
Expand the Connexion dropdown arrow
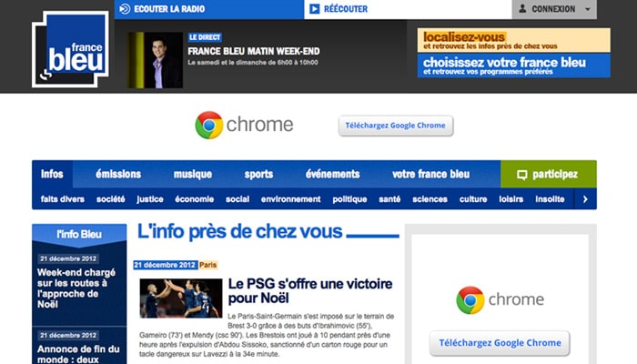588,9
